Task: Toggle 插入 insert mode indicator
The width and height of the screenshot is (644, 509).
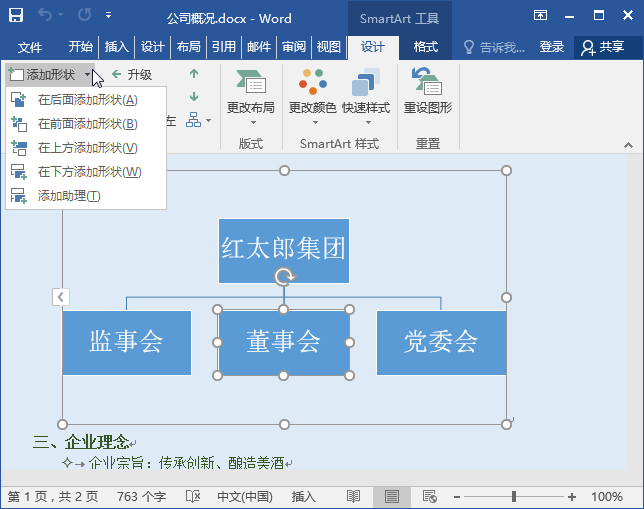Action: tap(304, 497)
